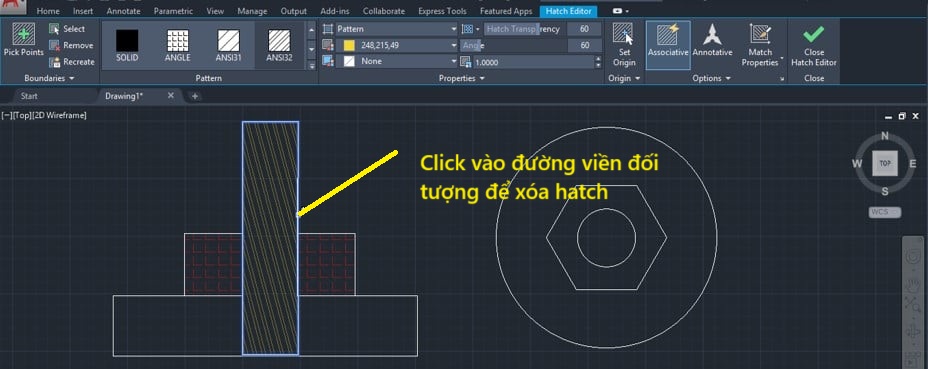Open the View ribbon tab

[215, 11]
